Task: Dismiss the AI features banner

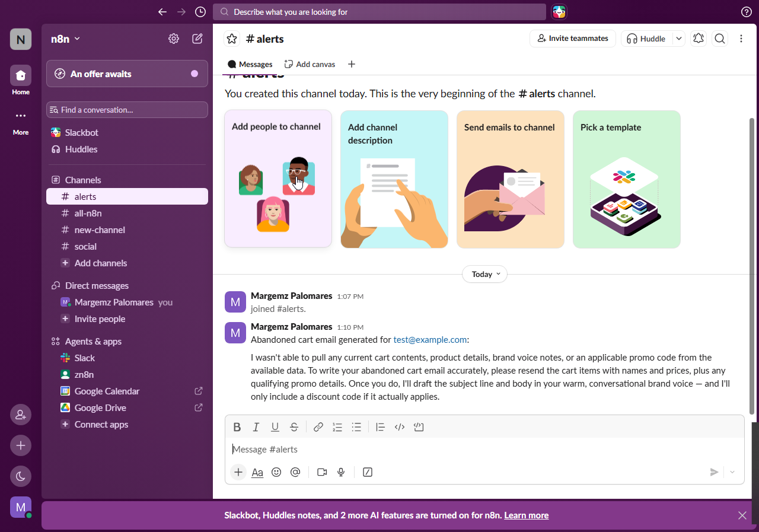Action: (x=742, y=515)
